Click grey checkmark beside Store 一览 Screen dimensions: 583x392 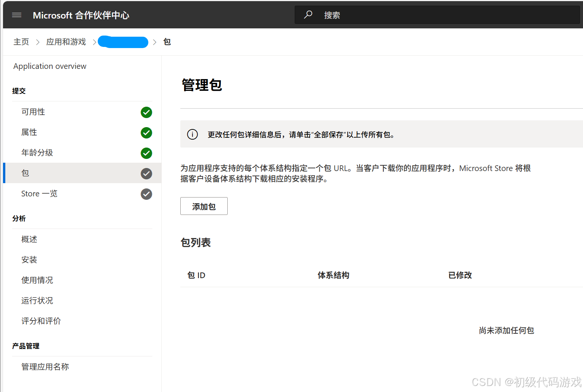pyautogui.click(x=146, y=194)
